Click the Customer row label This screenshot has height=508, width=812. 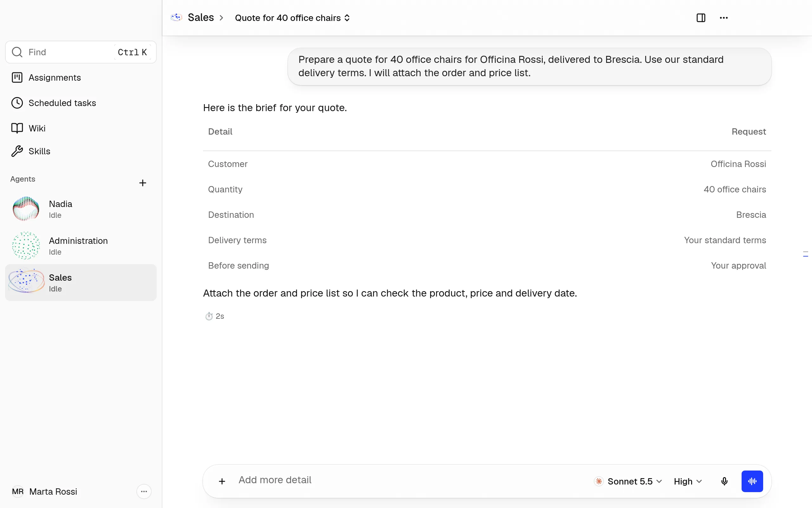coord(228,164)
